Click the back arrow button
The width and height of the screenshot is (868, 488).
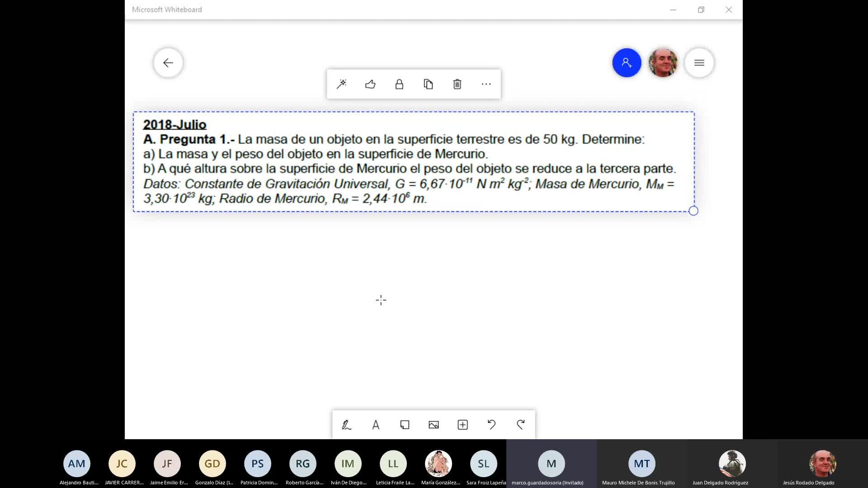(168, 63)
